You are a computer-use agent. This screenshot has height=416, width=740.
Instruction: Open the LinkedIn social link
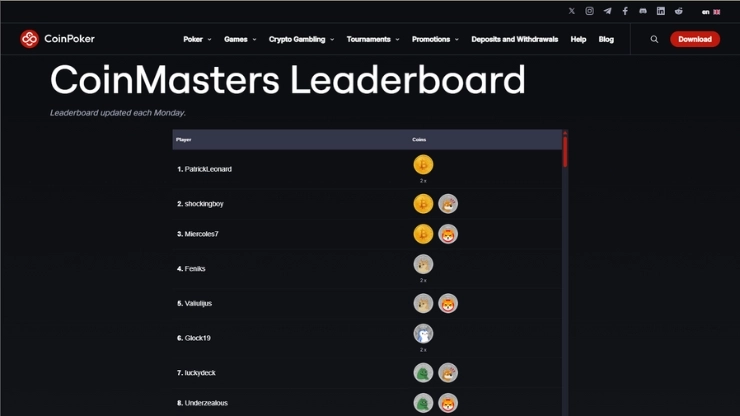pyautogui.click(x=661, y=11)
